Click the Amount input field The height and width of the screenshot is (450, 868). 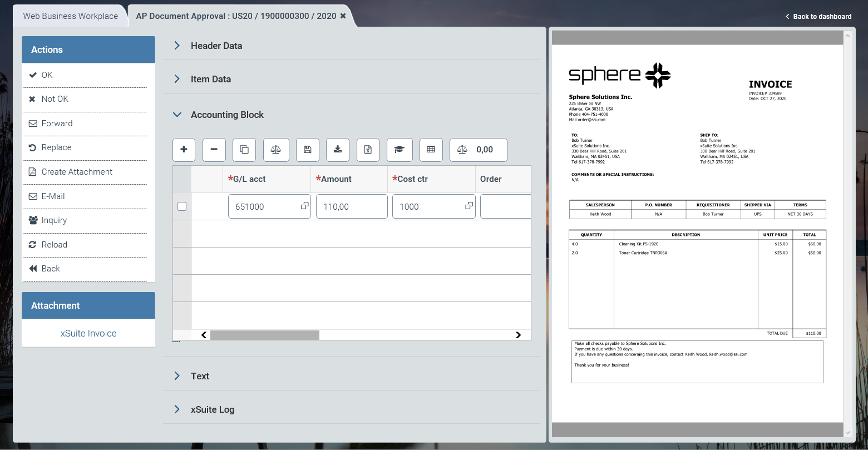[x=351, y=206]
